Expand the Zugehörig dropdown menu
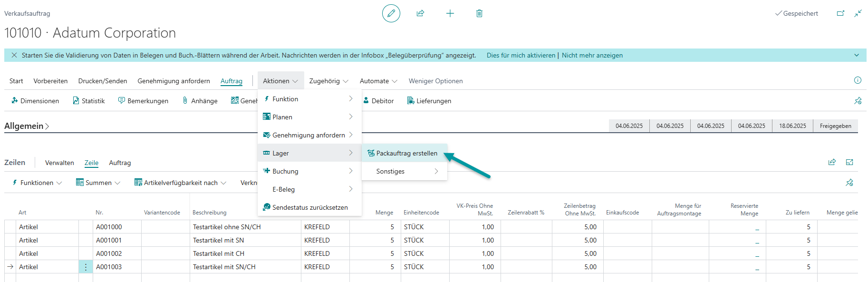868x282 pixels. point(328,81)
